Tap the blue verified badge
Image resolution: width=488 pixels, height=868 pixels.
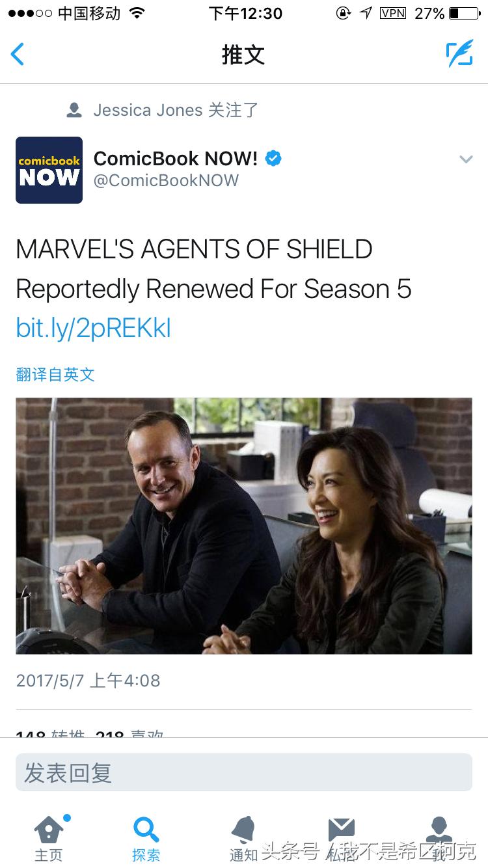pos(273,158)
